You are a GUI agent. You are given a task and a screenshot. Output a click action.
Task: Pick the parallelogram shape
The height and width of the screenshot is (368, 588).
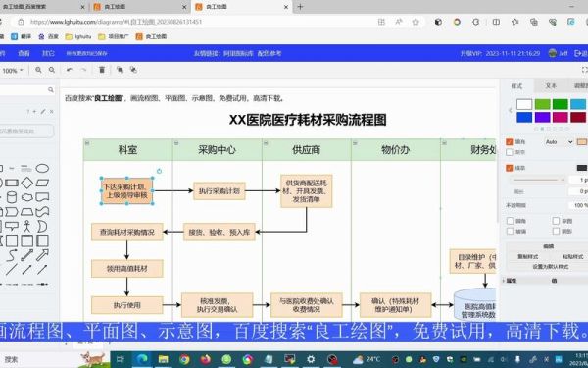click(42, 183)
